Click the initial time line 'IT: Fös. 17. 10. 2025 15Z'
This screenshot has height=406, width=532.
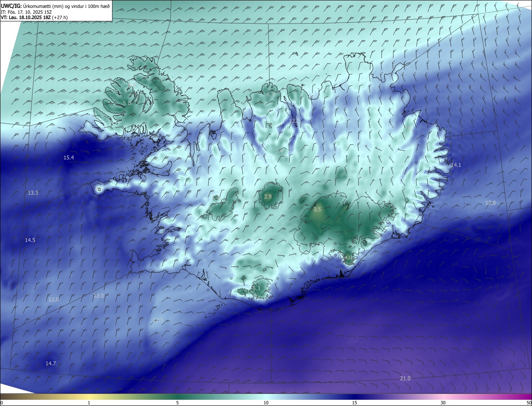pos(26,12)
